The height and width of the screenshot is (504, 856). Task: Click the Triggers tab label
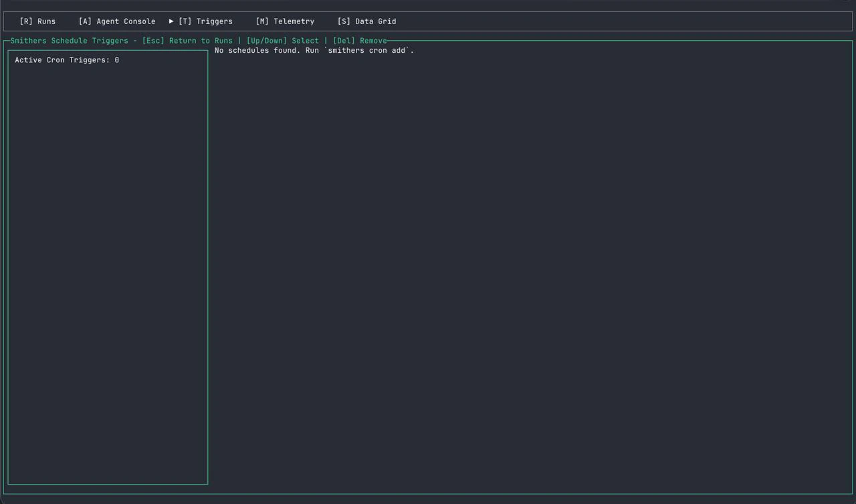[214, 21]
